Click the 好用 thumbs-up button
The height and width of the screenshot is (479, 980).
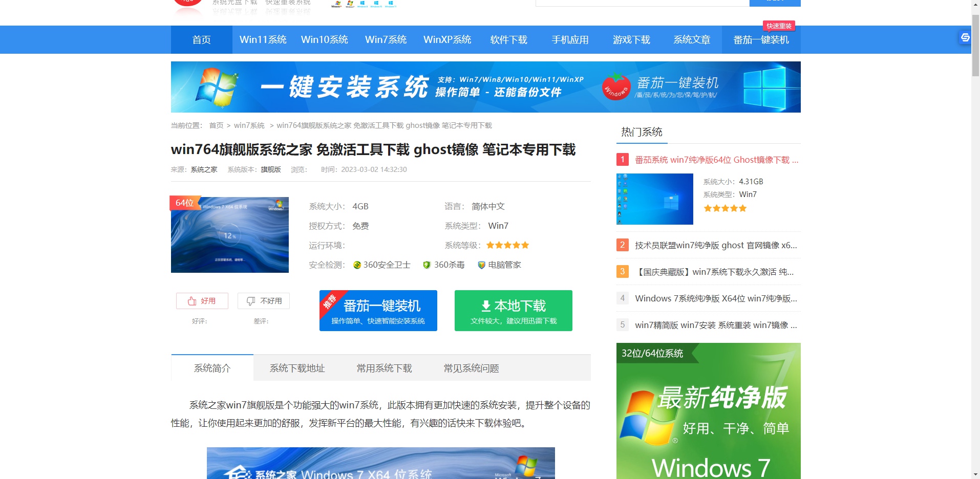[x=202, y=301]
